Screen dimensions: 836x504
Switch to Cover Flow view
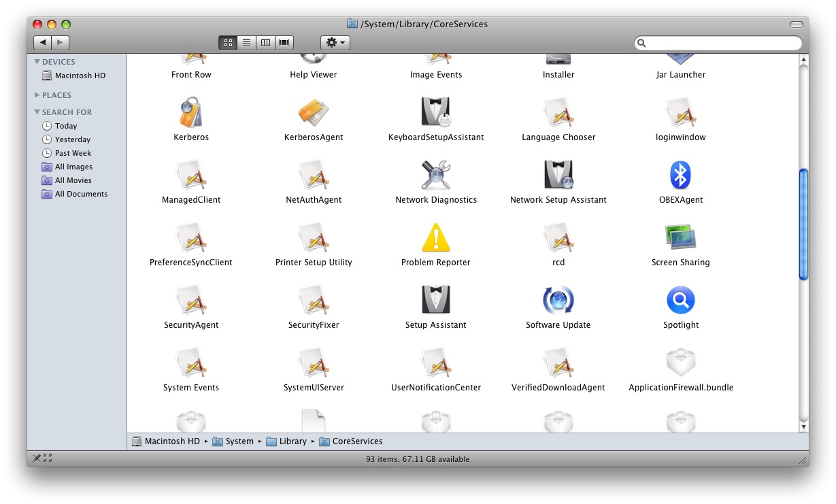[x=284, y=43]
